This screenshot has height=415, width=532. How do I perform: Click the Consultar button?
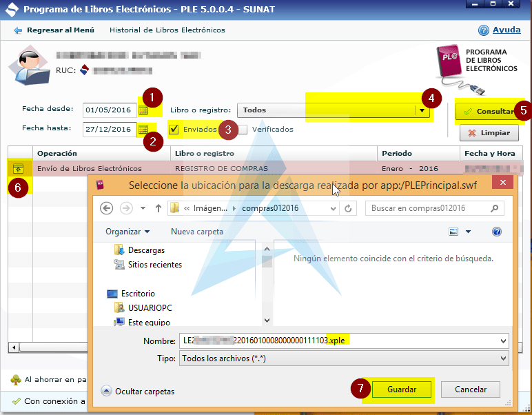tap(487, 111)
